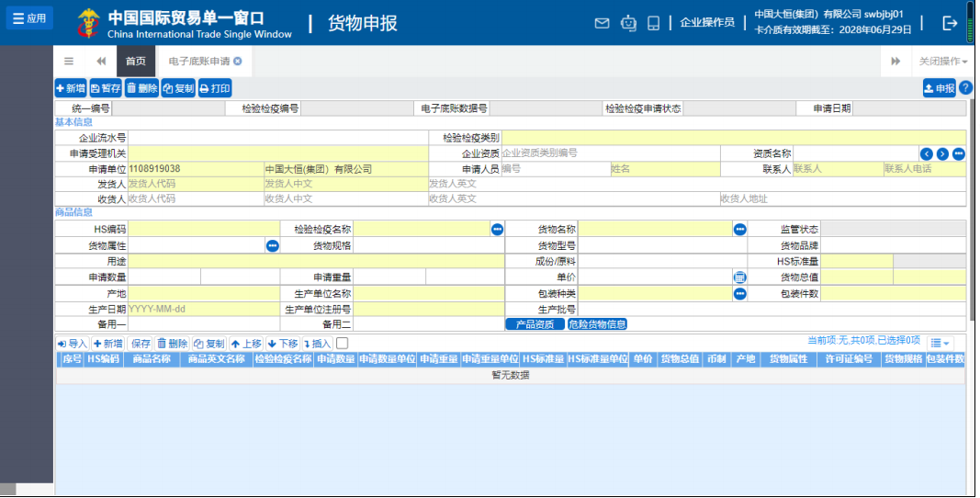Switch to the 电子底账申请 tab
980x498 pixels.
click(199, 62)
